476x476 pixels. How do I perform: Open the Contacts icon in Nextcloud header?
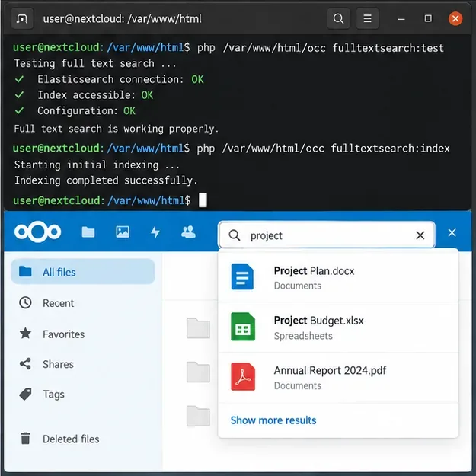(188, 232)
